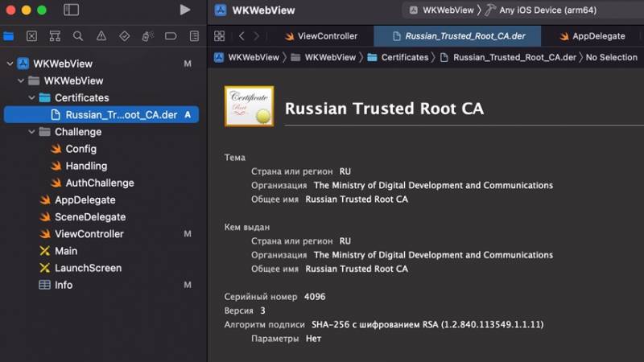Click the Параметры value Нет
This screenshot has height=362, width=644.
coord(313,339)
